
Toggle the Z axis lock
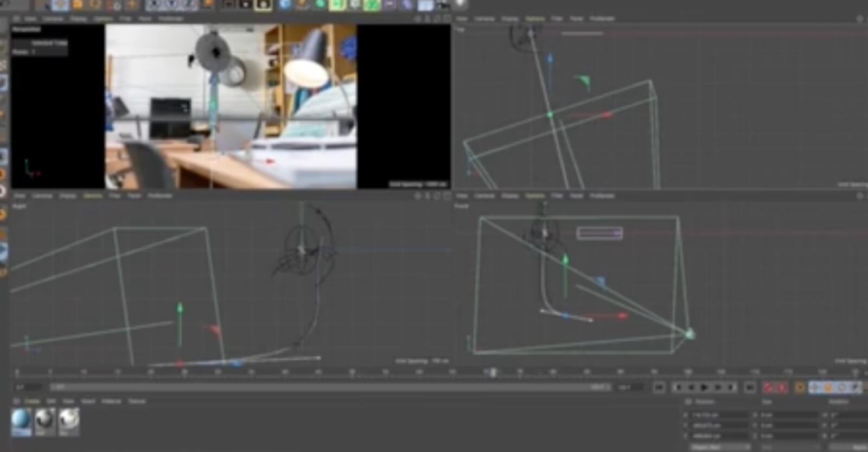click(x=188, y=5)
